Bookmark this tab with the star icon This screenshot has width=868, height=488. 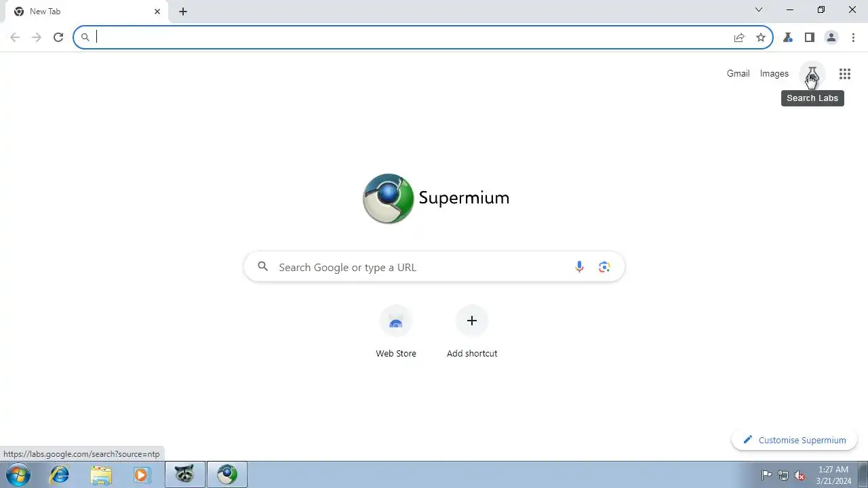pyautogui.click(x=761, y=37)
